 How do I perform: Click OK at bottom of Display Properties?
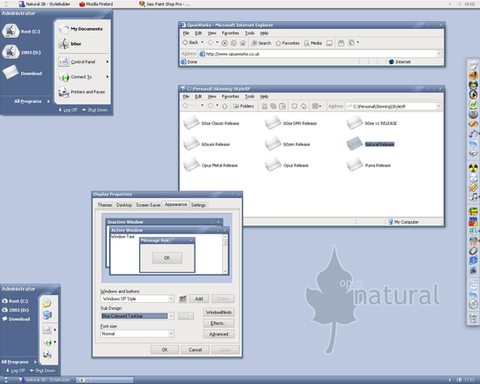165,350
